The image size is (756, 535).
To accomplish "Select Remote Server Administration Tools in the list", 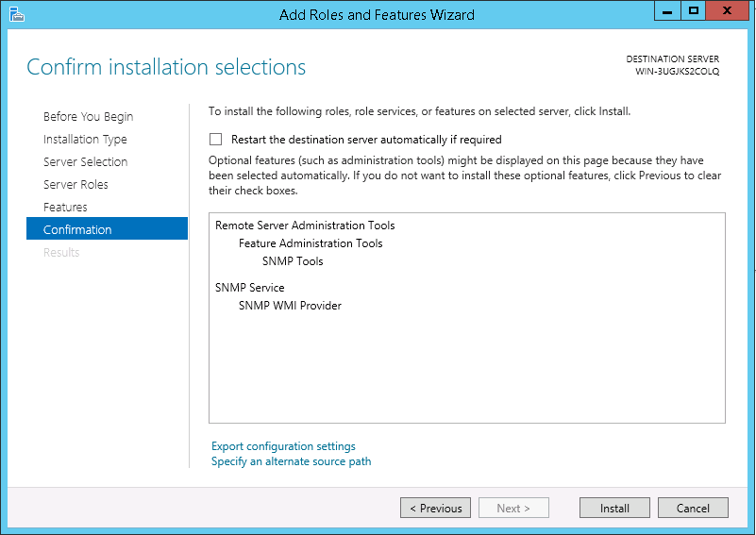I will (305, 226).
